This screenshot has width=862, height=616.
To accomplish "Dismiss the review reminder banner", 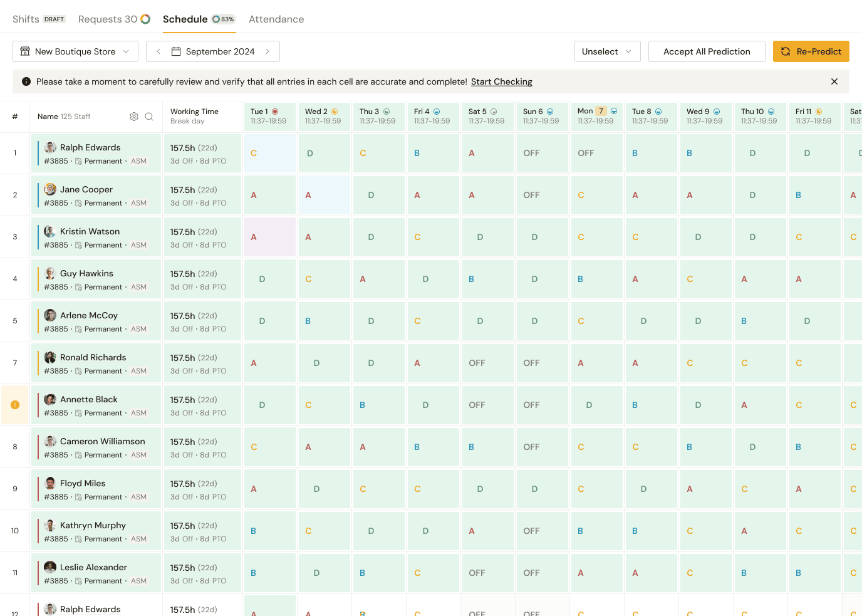I will coord(834,81).
